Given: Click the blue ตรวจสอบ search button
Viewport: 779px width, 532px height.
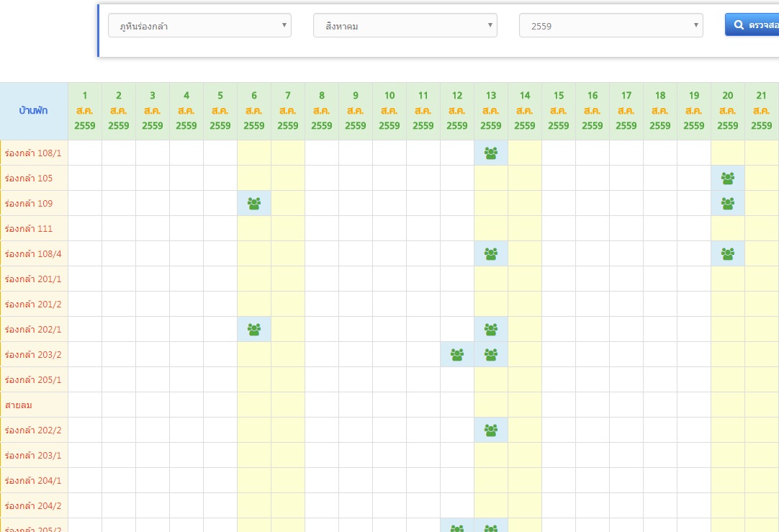Looking at the screenshot, I should coord(752,25).
